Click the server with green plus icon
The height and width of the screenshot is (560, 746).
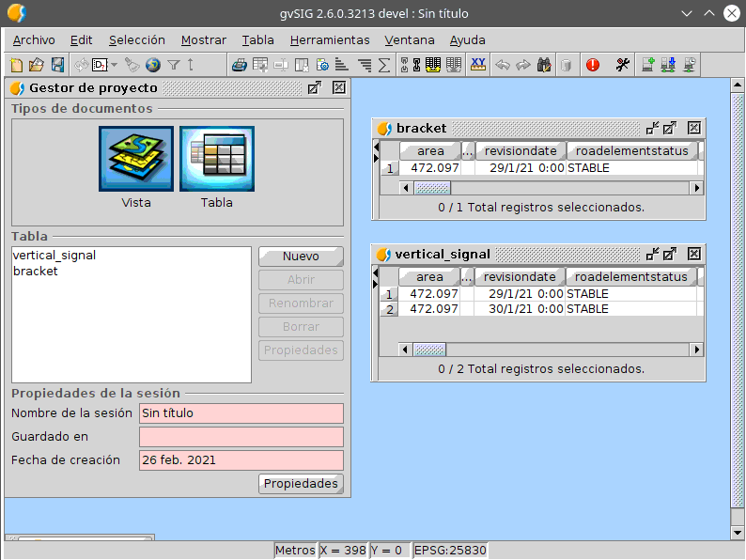(648, 65)
